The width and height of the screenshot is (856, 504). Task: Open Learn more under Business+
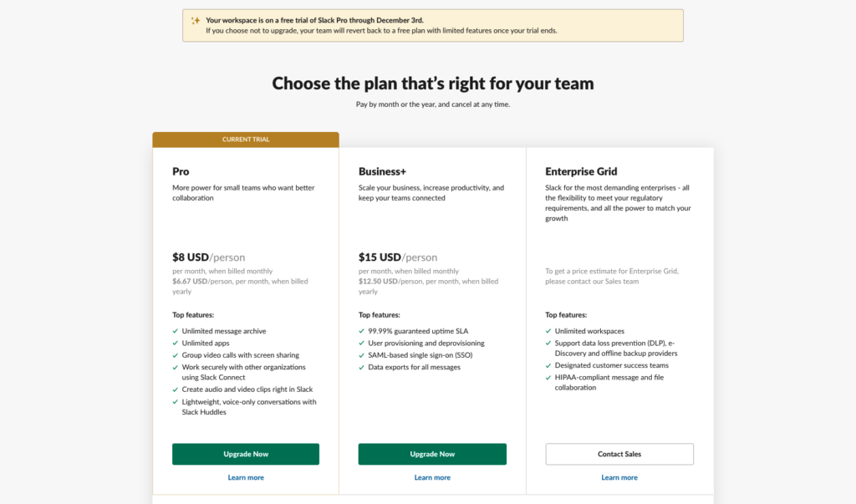432,476
